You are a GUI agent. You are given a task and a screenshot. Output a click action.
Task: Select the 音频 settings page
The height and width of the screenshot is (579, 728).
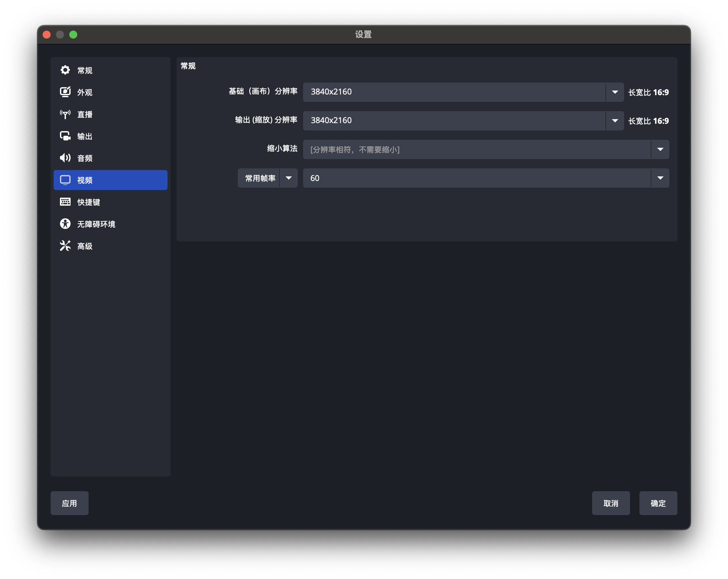110,158
